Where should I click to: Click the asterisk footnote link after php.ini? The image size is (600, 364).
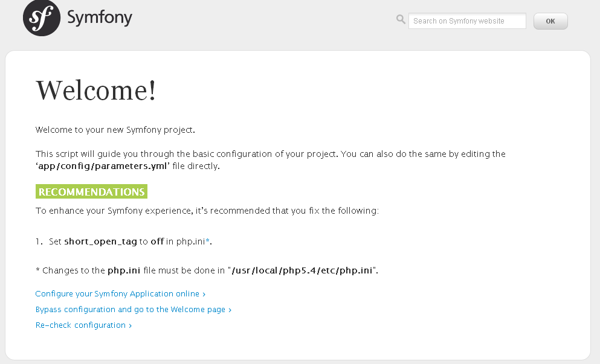tap(207, 241)
